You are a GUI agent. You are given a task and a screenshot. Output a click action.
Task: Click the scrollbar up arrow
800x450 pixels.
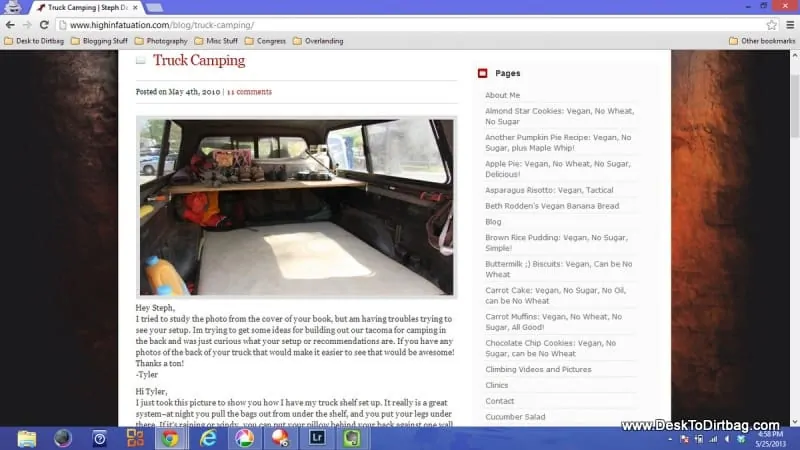(x=795, y=55)
